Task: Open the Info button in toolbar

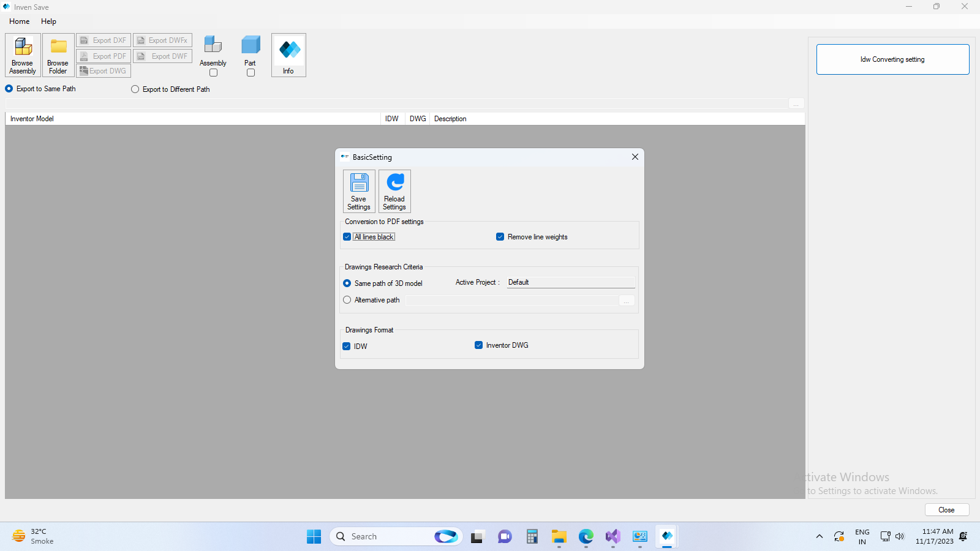Action: click(288, 55)
